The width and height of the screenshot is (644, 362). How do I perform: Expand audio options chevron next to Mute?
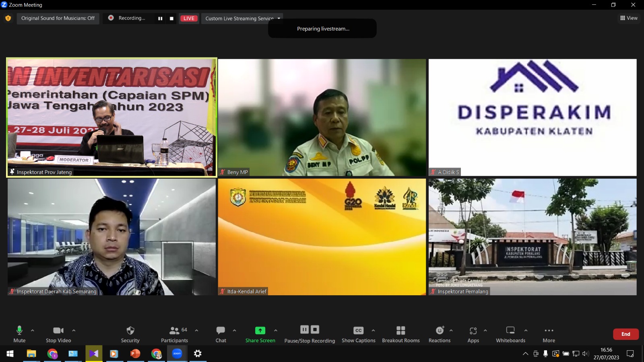tap(33, 331)
